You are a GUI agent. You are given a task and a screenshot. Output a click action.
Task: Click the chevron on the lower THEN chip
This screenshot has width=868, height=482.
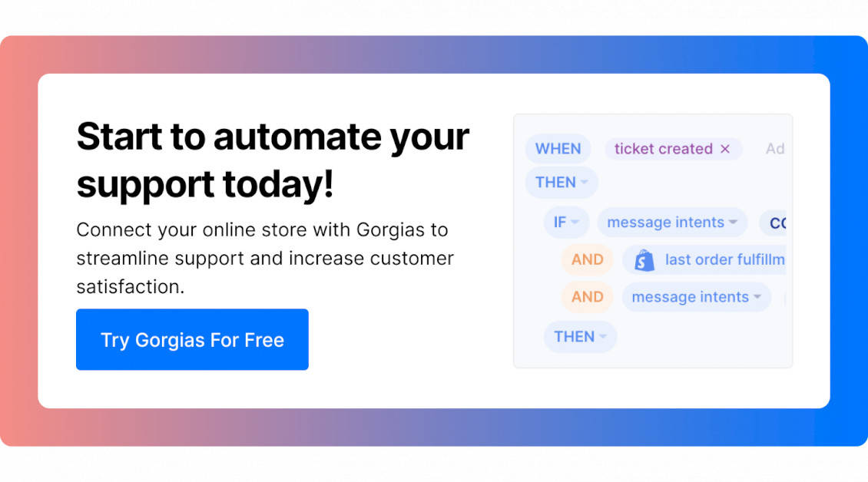[603, 337]
